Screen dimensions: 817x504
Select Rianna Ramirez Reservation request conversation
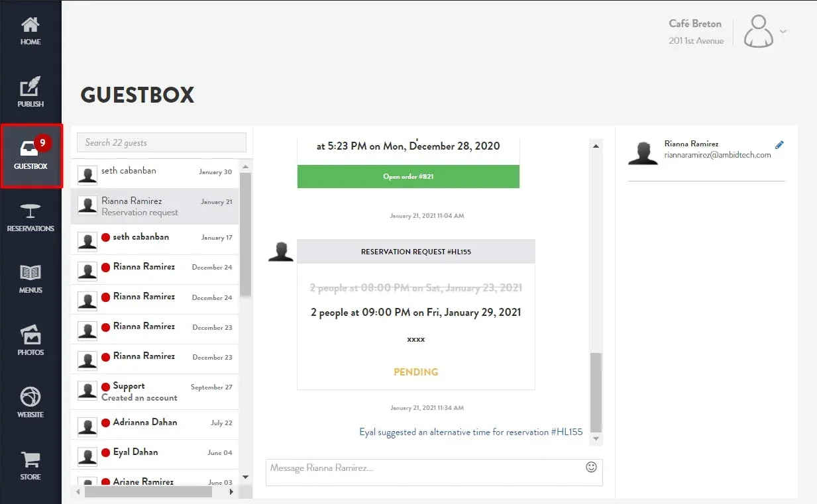point(154,207)
